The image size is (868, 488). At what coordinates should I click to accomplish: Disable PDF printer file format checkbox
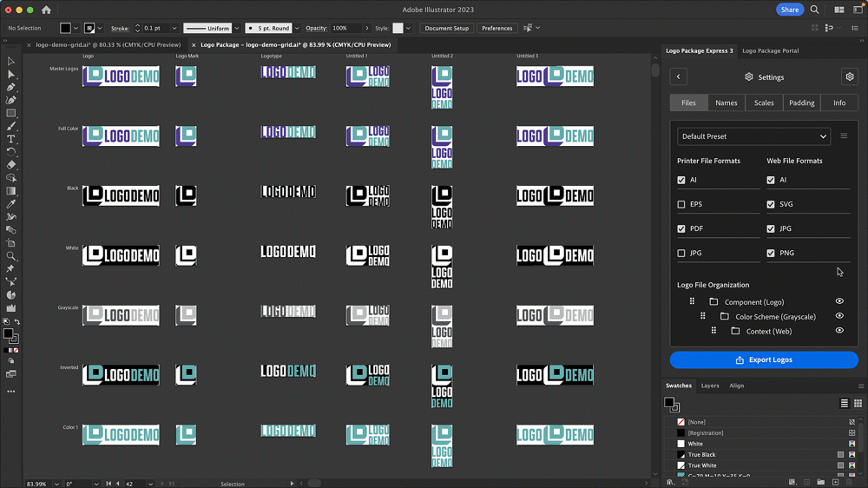point(681,229)
